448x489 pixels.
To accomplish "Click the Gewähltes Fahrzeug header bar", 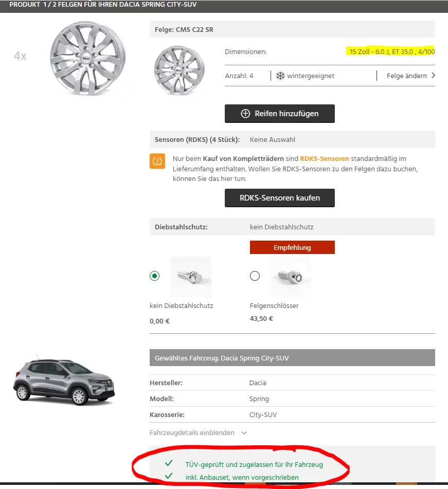I will pos(292,358).
